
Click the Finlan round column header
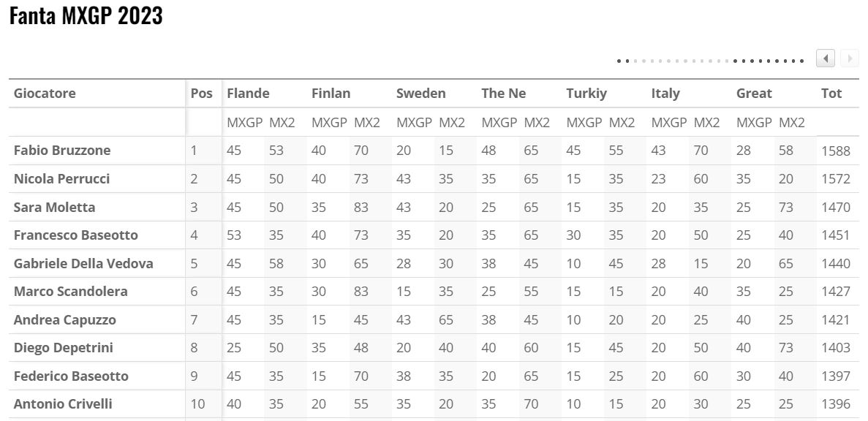pyautogui.click(x=331, y=94)
